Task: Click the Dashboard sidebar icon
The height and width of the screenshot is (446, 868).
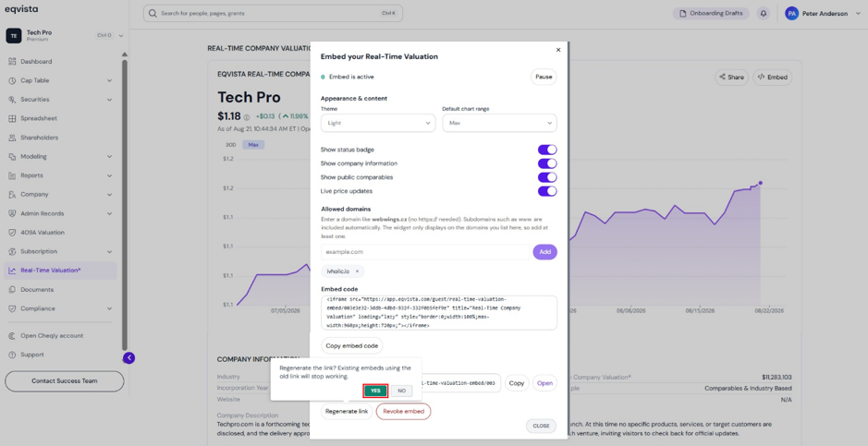Action: pyautogui.click(x=12, y=61)
